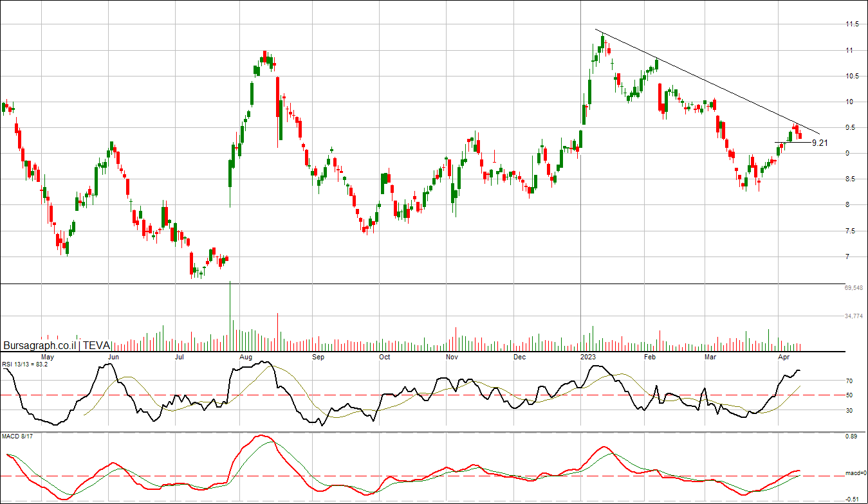Viewport: 868px width, 504px height.
Task: Select the RSI 50 level label
Action: coord(849,395)
